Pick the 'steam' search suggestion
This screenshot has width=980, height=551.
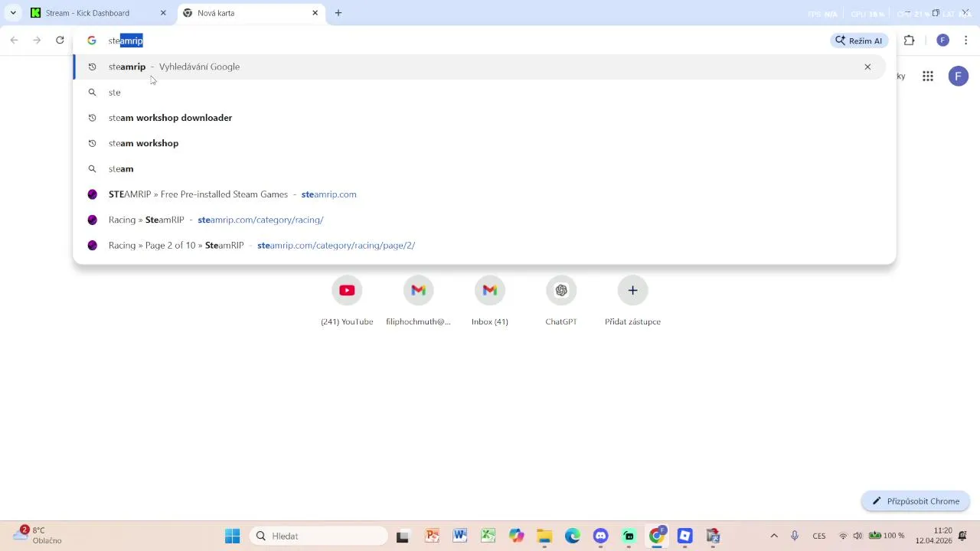(x=479, y=168)
